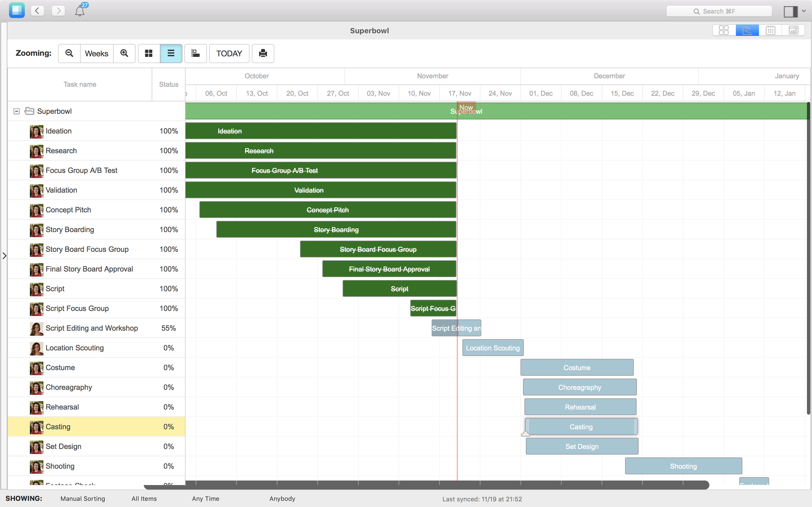
Task: Zoom in on the timeline
Action: click(x=124, y=53)
